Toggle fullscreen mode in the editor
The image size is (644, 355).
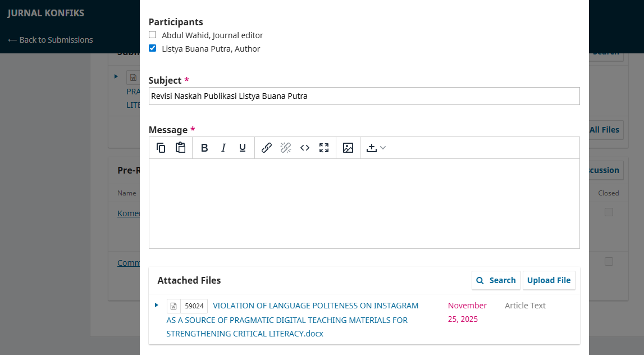(x=324, y=148)
